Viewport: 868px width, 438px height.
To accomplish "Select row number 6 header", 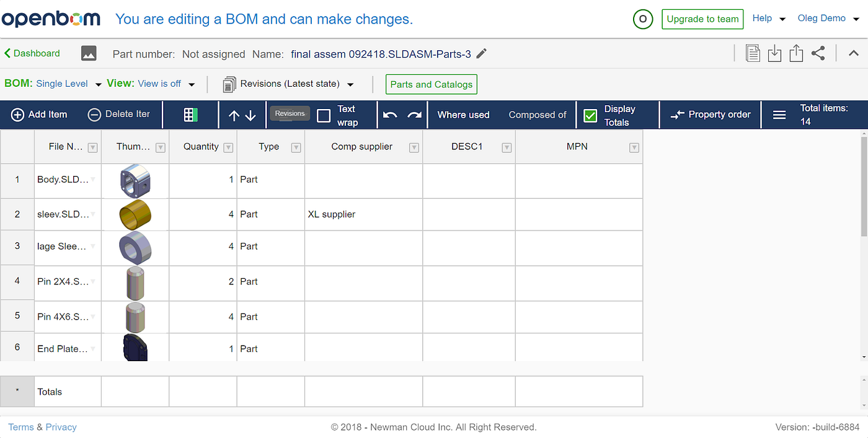I will [17, 347].
